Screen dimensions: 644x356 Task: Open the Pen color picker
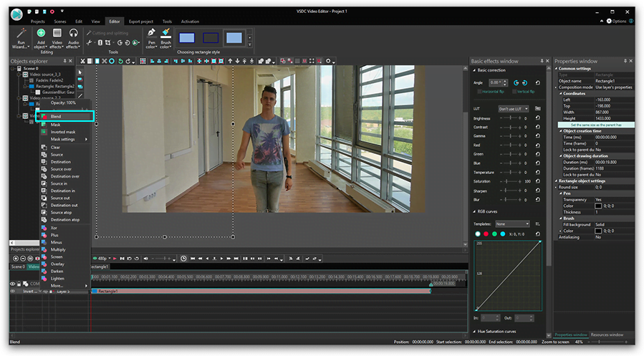(x=152, y=38)
